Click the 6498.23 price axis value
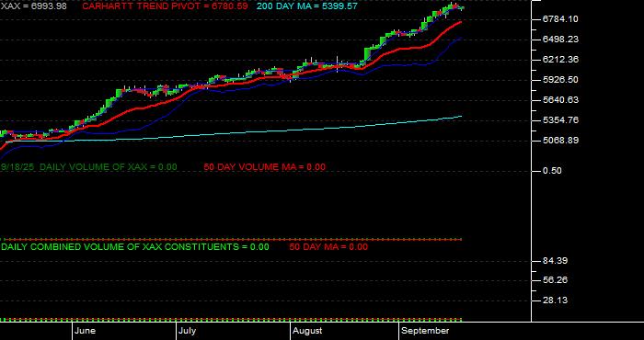This screenshot has width=644, height=340. click(x=560, y=39)
